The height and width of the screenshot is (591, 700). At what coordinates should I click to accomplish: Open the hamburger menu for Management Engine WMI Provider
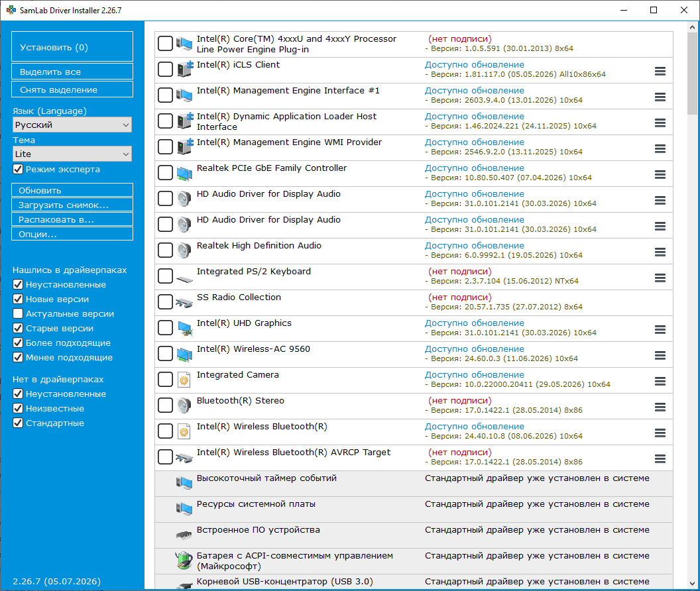pyautogui.click(x=660, y=148)
